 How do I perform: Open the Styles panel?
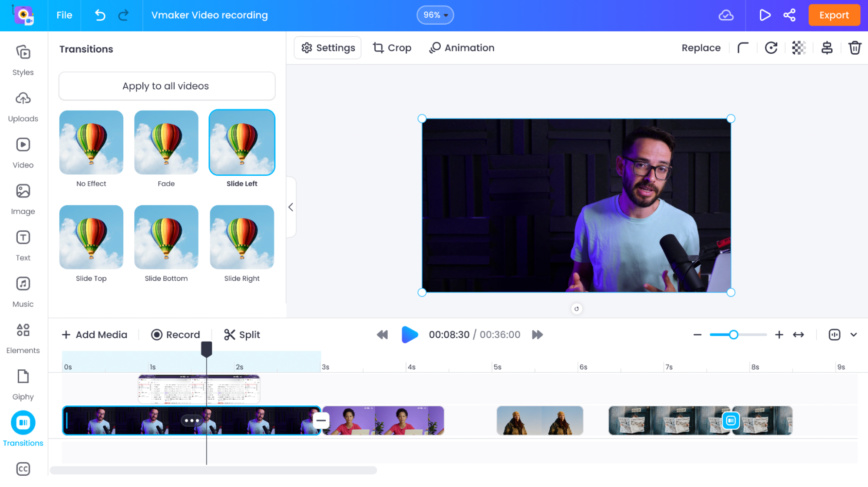[23, 59]
